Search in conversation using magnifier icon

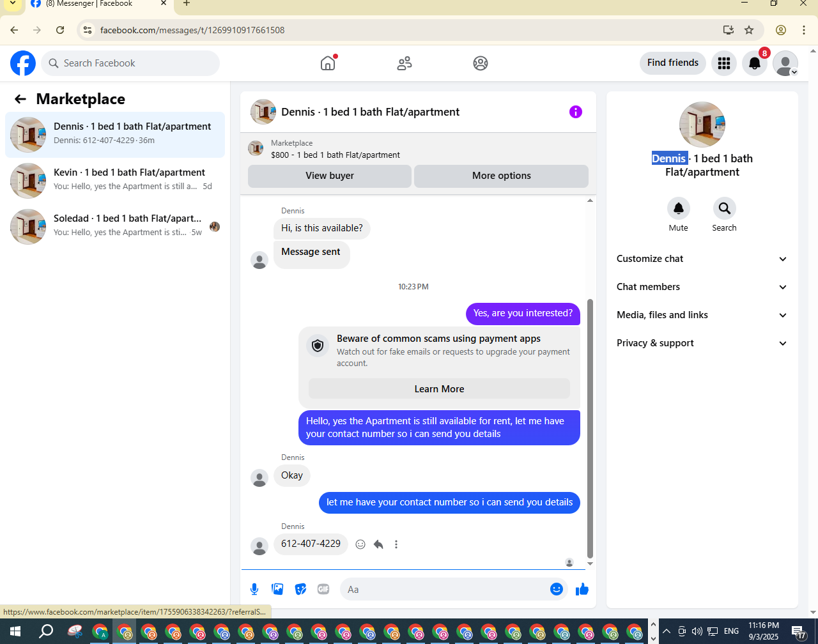724,208
